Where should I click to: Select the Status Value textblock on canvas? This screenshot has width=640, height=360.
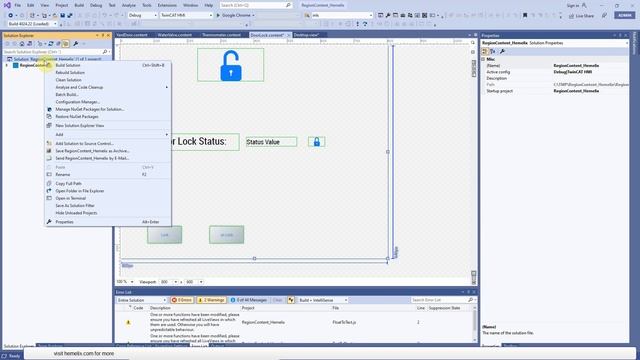pyautogui.click(x=271, y=142)
